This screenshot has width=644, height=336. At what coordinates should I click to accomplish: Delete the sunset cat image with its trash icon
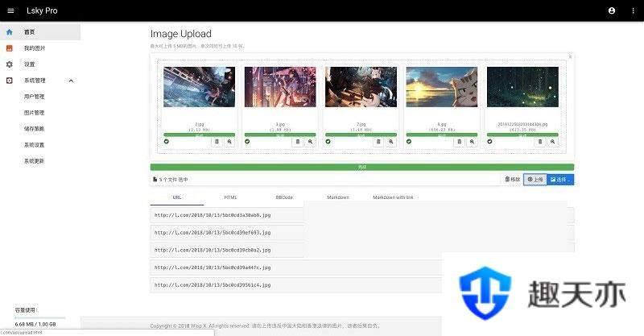[460, 142]
